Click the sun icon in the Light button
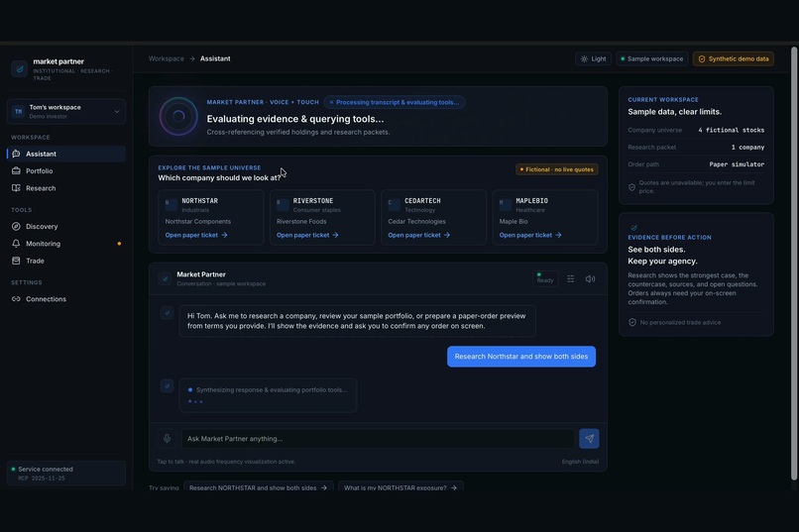Screen dimensions: 799x532 point(584,59)
